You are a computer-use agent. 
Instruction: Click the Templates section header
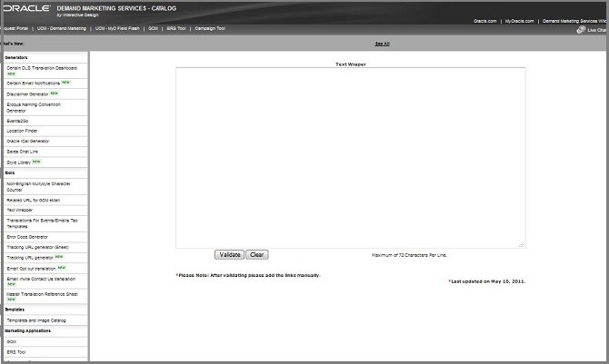pos(15,310)
